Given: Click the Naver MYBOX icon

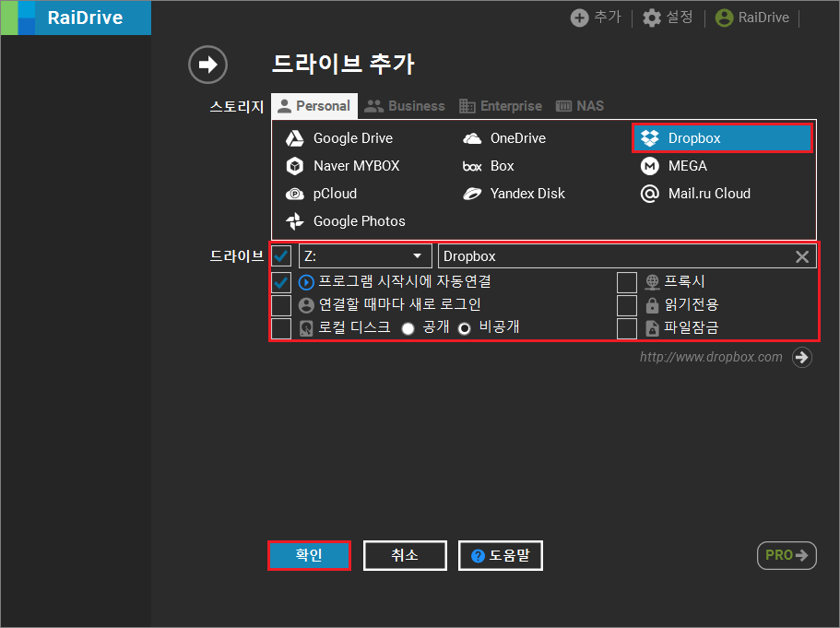Looking at the screenshot, I should [x=295, y=166].
